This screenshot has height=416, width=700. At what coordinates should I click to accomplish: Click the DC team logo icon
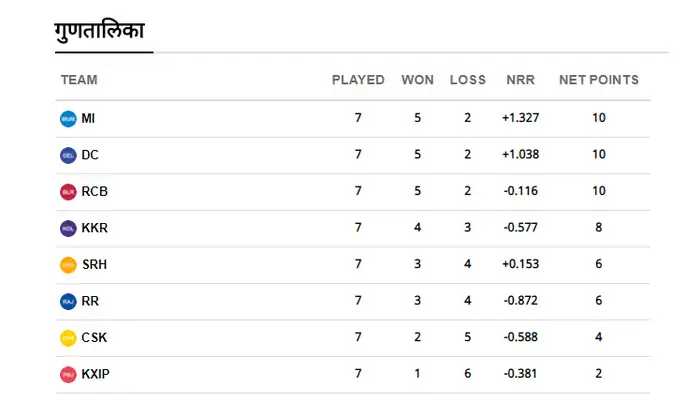pyautogui.click(x=68, y=156)
